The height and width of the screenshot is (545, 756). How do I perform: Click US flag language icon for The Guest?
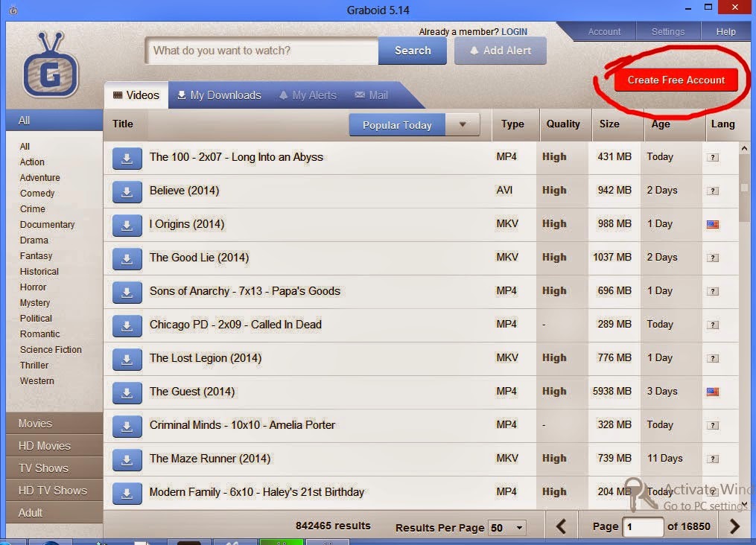point(713,392)
